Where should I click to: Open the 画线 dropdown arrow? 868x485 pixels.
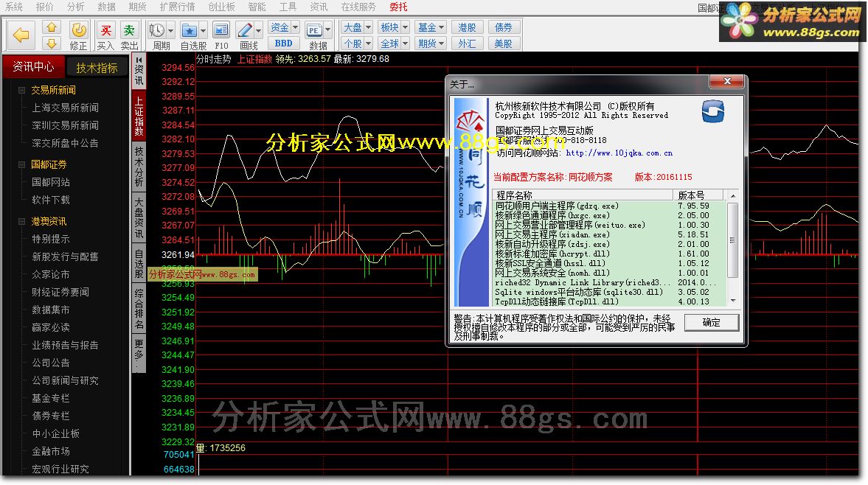[x=259, y=30]
